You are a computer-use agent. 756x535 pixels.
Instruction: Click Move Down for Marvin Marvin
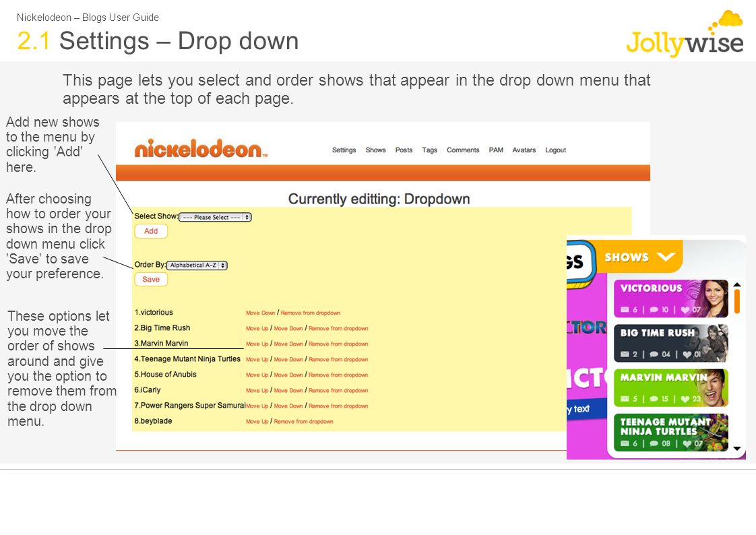[x=288, y=344]
